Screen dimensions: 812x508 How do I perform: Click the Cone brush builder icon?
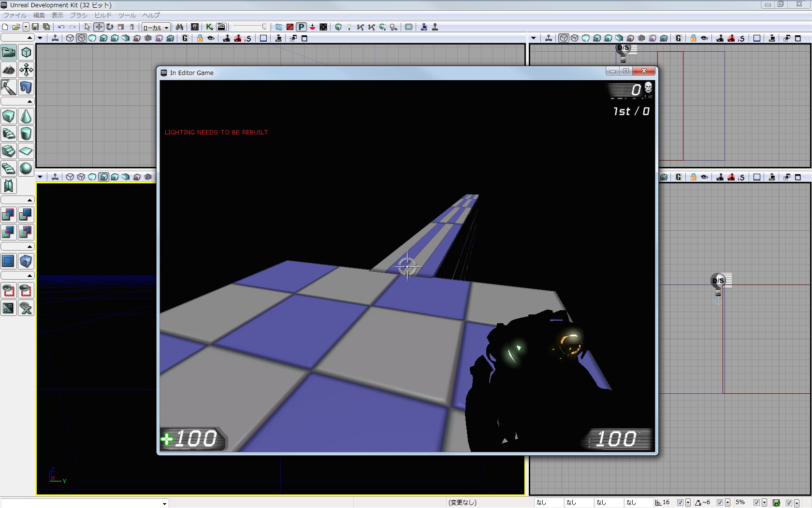point(26,117)
